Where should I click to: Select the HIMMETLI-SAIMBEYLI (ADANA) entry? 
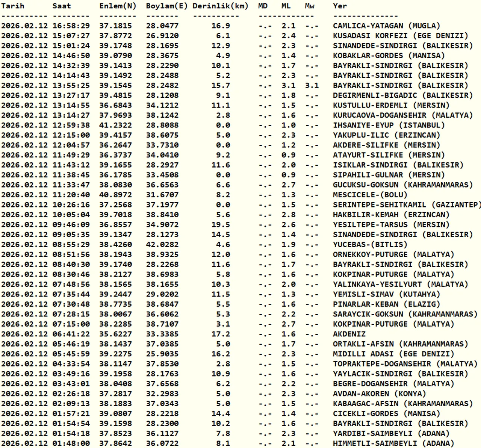tap(393, 443)
